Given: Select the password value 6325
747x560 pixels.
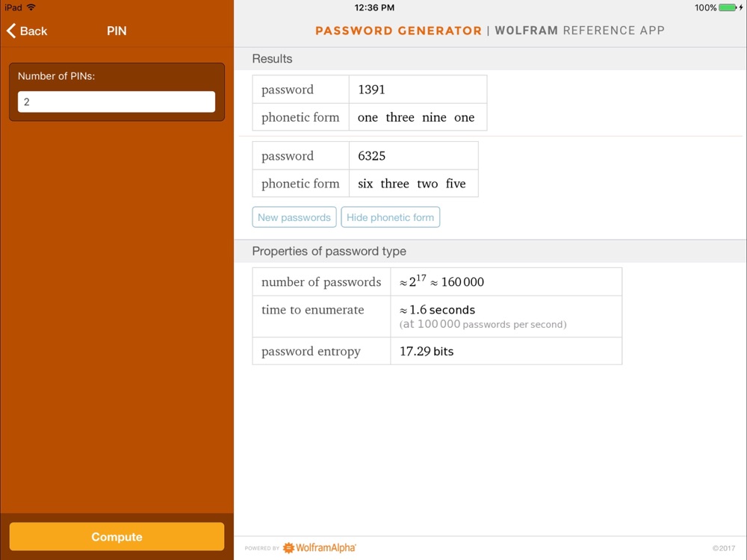Looking at the screenshot, I should [371, 156].
